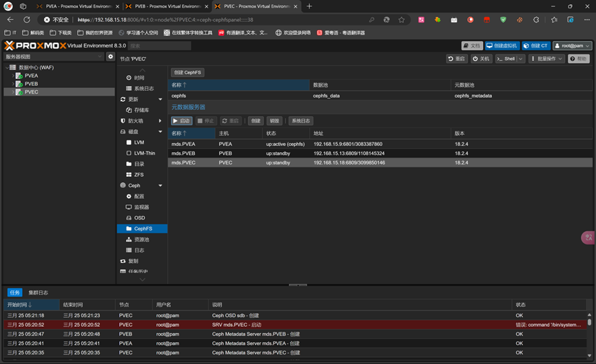596x364 pixels.
Task: Bookmark page with star icon
Action: [402, 20]
